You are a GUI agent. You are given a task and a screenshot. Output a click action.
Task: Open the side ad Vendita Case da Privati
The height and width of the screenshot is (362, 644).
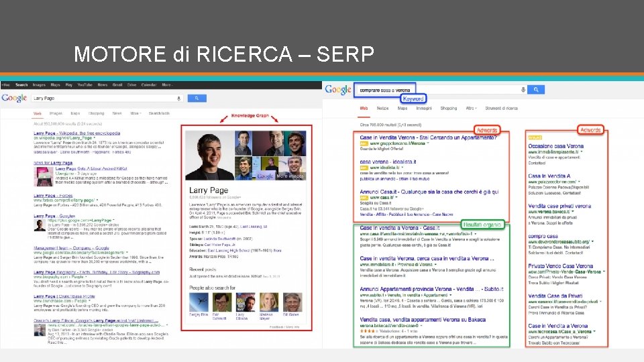[x=555, y=296]
